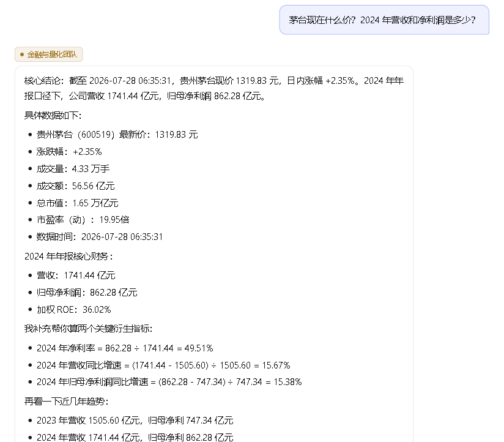Select the 成交量：4.33 万手 line
The width and height of the screenshot is (504, 442).
click(x=73, y=168)
